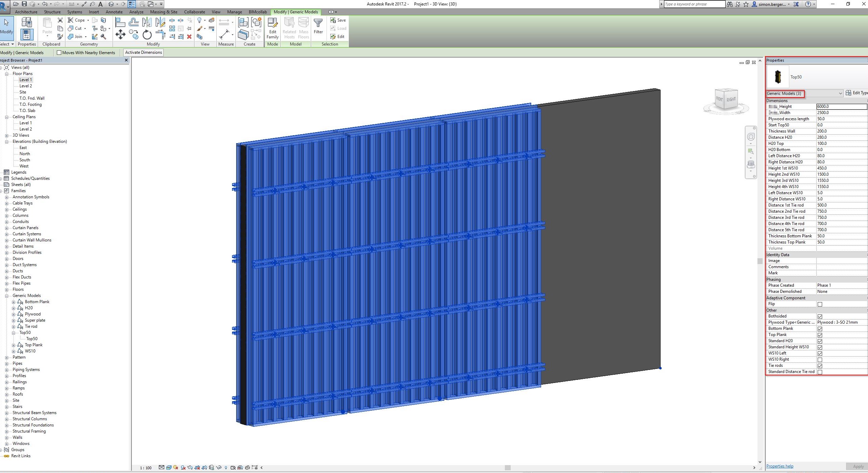Enable the WS10 Right checkbox
This screenshot has width=868, height=473.
point(820,360)
